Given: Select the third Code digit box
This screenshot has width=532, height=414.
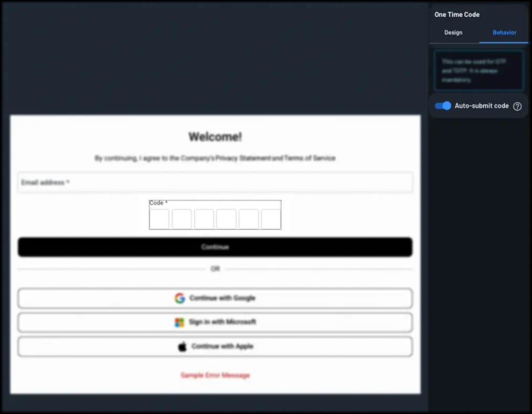Looking at the screenshot, I should tap(204, 219).
